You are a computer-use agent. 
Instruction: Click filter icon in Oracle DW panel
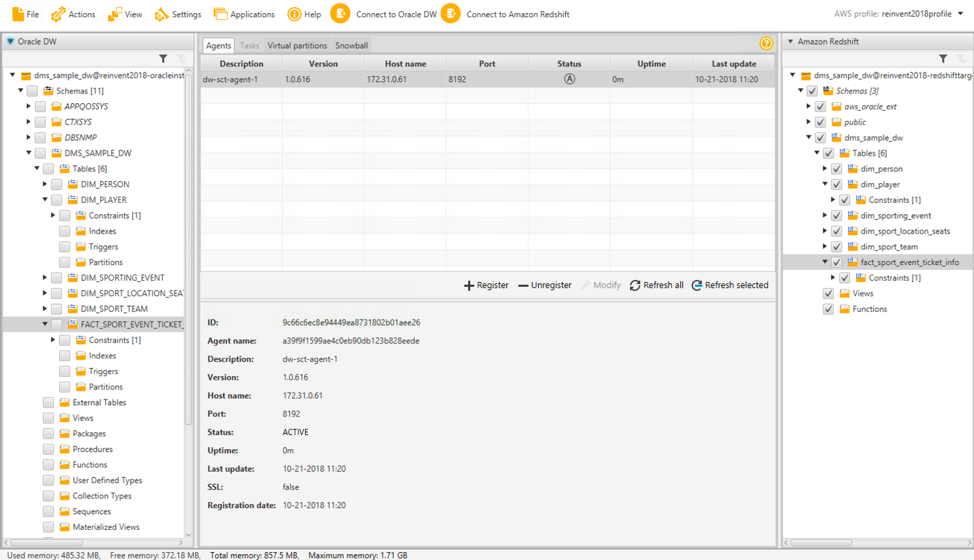[x=163, y=58]
